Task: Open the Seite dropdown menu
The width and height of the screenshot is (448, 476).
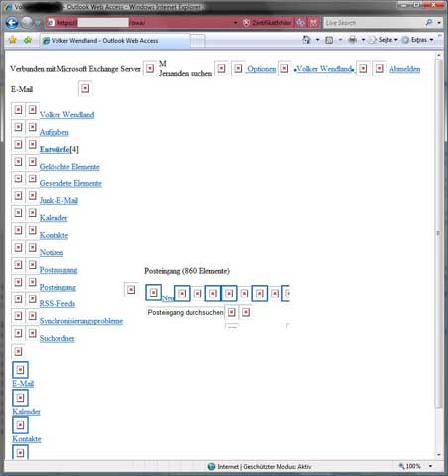Action: point(385,40)
